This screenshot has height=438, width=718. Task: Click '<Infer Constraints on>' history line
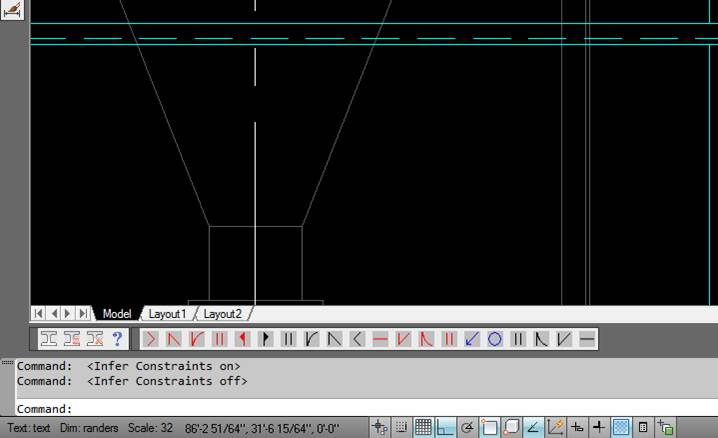point(163,366)
